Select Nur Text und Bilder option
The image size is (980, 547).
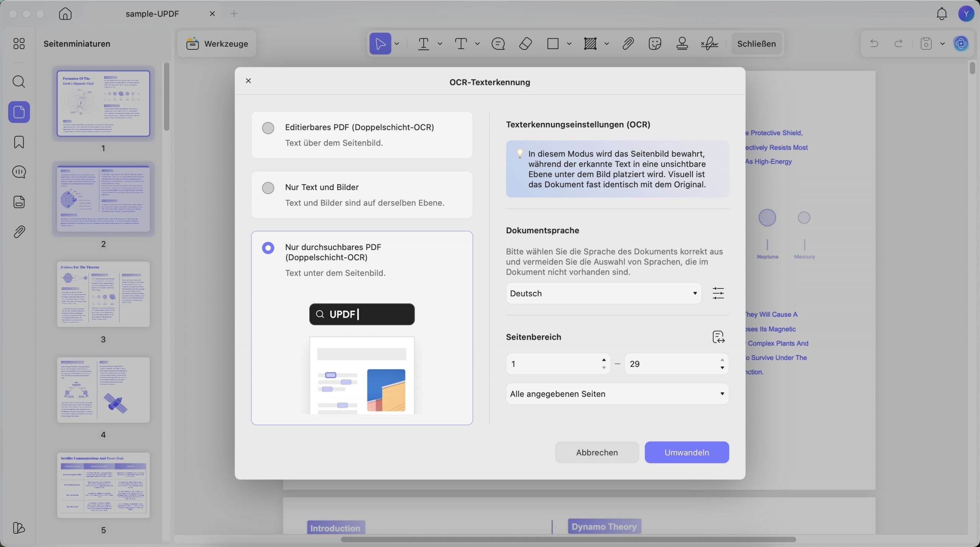362,195
